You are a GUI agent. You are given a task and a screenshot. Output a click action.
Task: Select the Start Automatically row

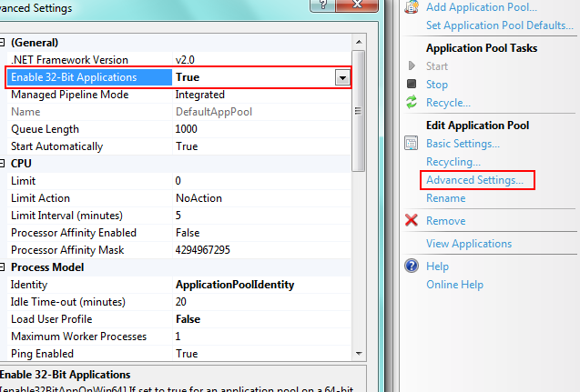pos(179,146)
